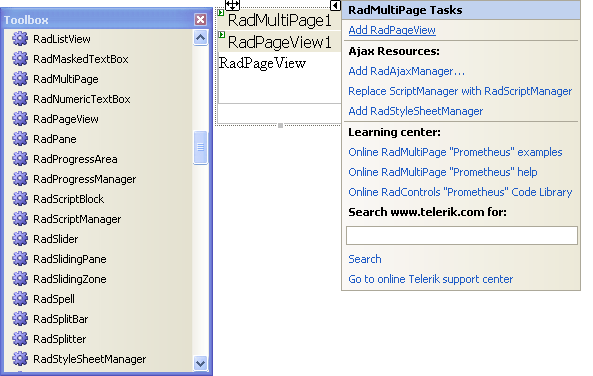Click the Toolbox scroll down arrow
593x376 pixels.
click(x=200, y=363)
